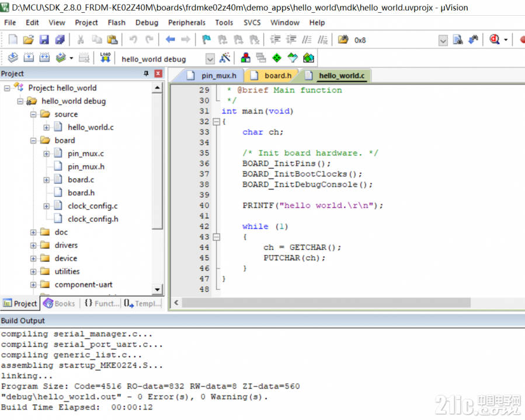The width and height of the screenshot is (525, 420).
Task: Click editor horizontal scrollbar left arrow
Action: click(176, 303)
